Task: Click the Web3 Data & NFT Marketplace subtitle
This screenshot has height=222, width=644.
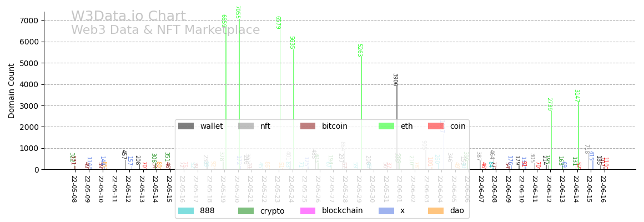Action: tap(165, 31)
